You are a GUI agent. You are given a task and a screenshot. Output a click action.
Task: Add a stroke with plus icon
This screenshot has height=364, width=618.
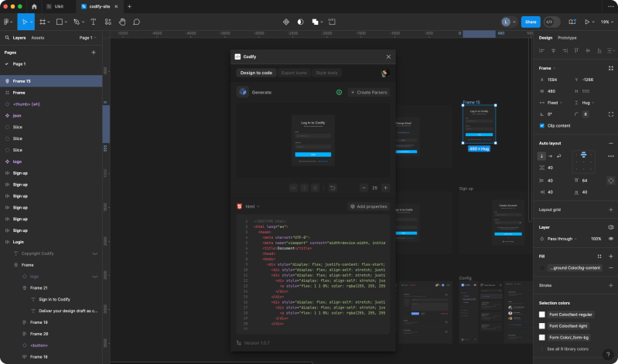pyautogui.click(x=611, y=285)
